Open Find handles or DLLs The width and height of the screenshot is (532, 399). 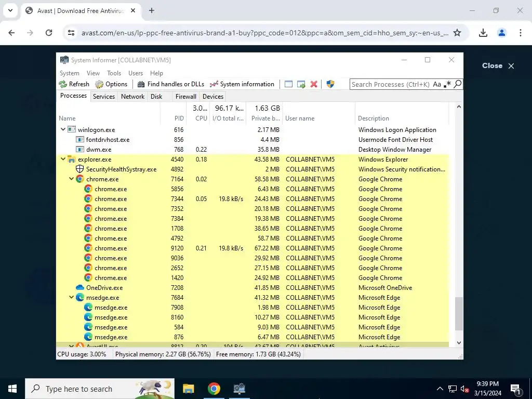(x=170, y=84)
